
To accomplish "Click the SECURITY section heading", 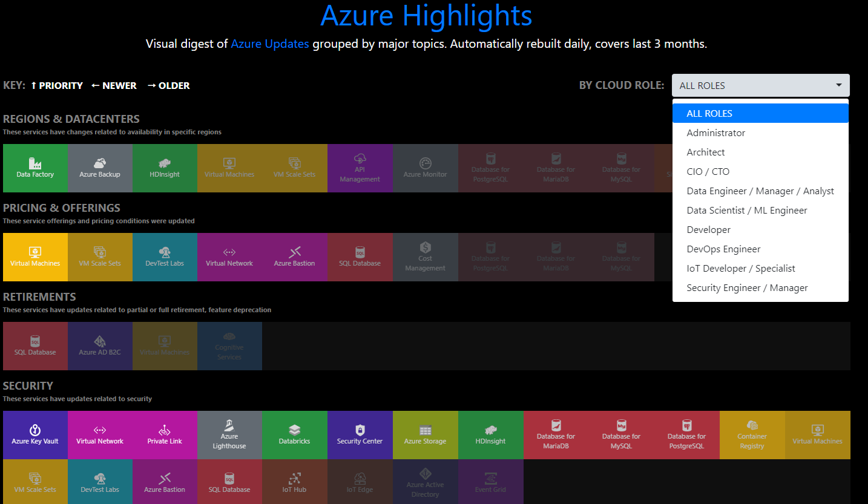I will (x=28, y=386).
